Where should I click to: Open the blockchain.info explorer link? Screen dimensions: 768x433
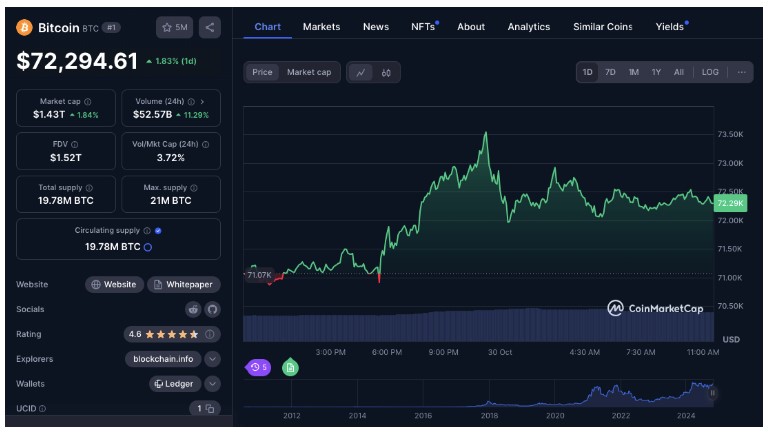tap(163, 359)
